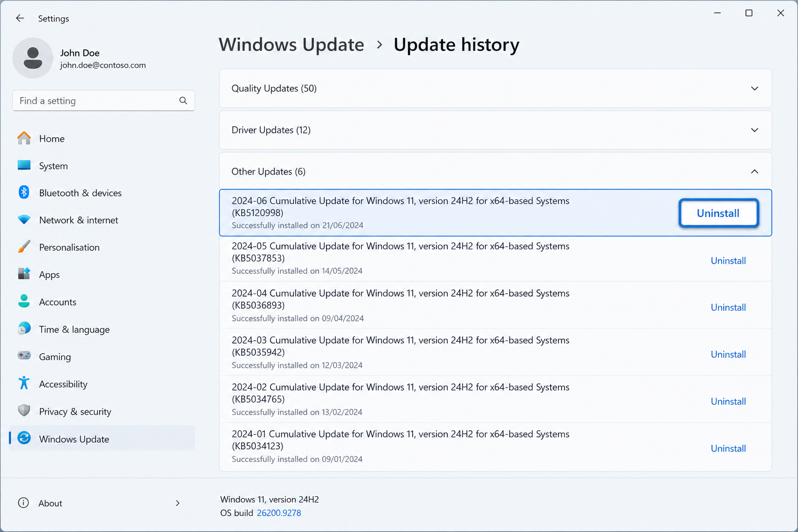Click the Gaming controller icon
Image resolution: width=798 pixels, height=532 pixels.
point(24,355)
